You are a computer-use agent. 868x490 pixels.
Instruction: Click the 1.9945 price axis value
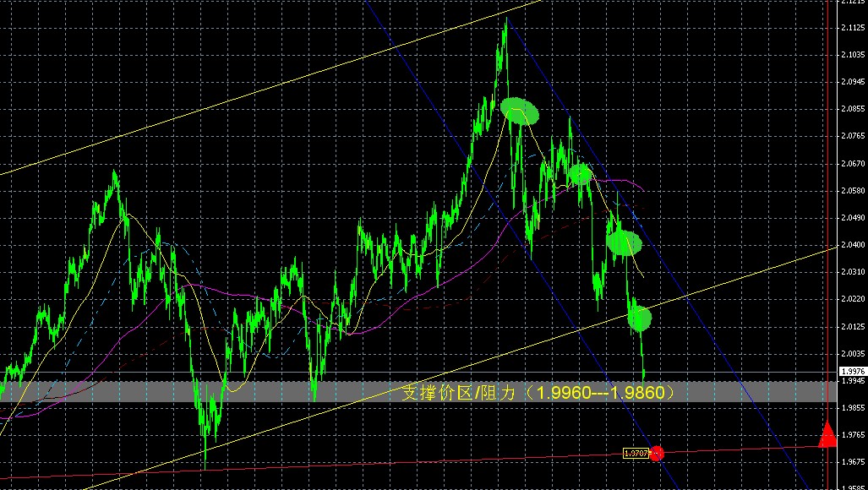[x=853, y=380]
